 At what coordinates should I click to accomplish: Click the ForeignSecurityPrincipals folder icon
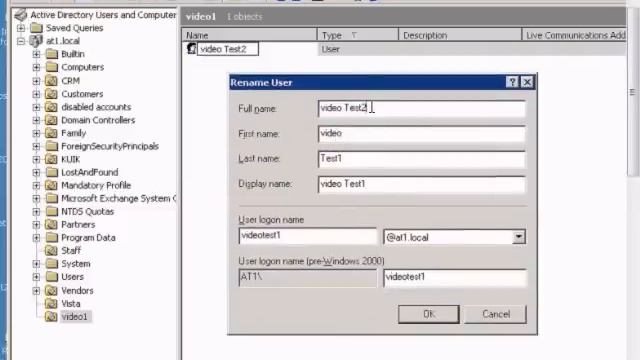(x=51, y=146)
